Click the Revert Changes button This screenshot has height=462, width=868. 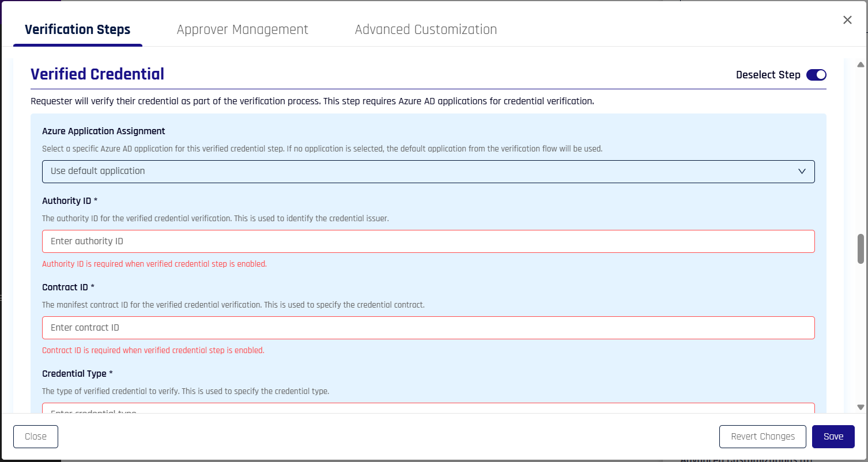click(763, 437)
